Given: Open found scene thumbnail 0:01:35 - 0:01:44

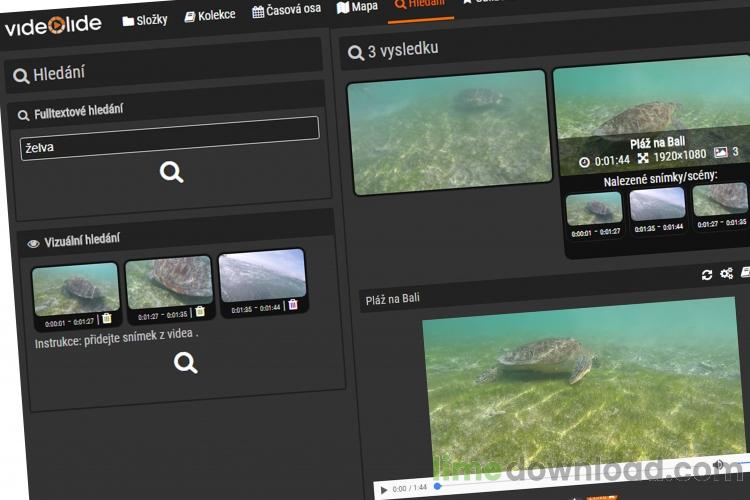Looking at the screenshot, I should point(657,203).
